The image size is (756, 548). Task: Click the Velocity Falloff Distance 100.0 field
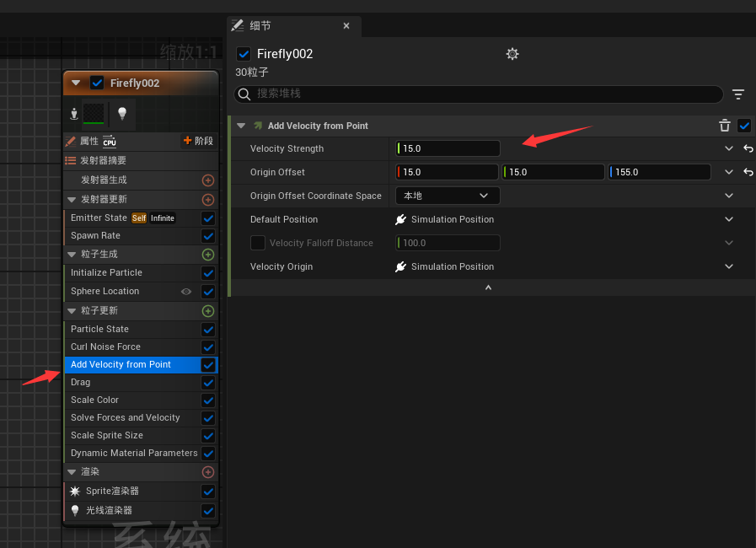click(x=448, y=243)
